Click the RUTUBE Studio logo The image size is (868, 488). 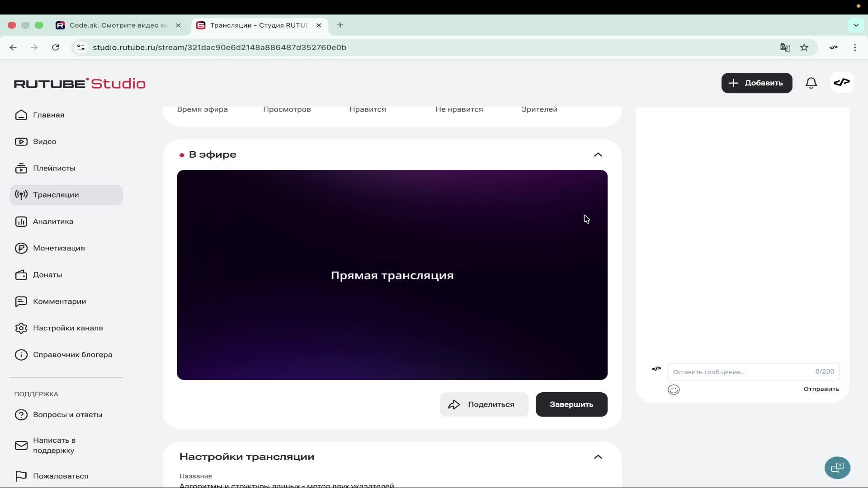tap(80, 84)
